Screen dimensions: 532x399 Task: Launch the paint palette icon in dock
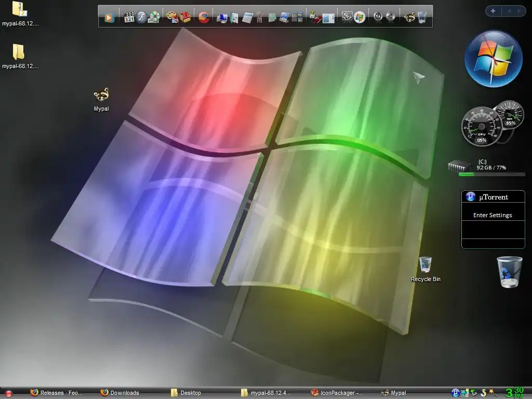click(172, 17)
